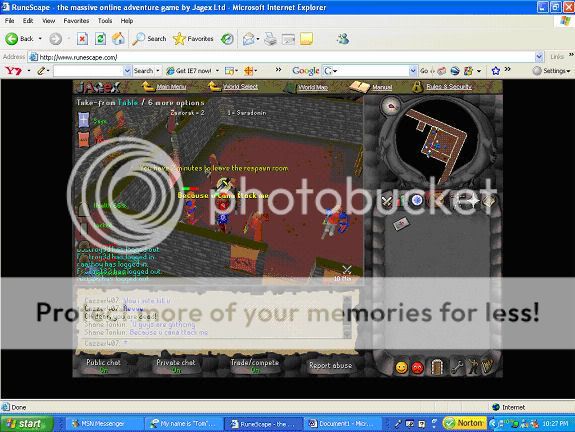Screen dimensions: 575x432
Task: Open the Mail envelope toolbar icon
Action: 249,39
